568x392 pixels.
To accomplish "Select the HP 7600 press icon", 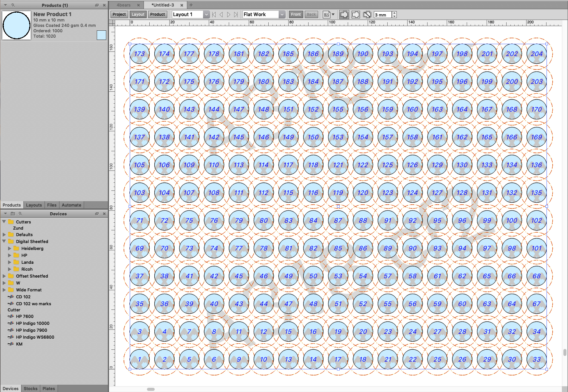I will pyautogui.click(x=11, y=316).
